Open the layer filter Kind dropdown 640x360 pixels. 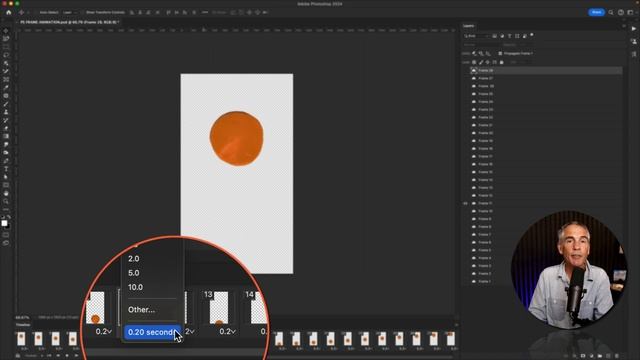476,36
